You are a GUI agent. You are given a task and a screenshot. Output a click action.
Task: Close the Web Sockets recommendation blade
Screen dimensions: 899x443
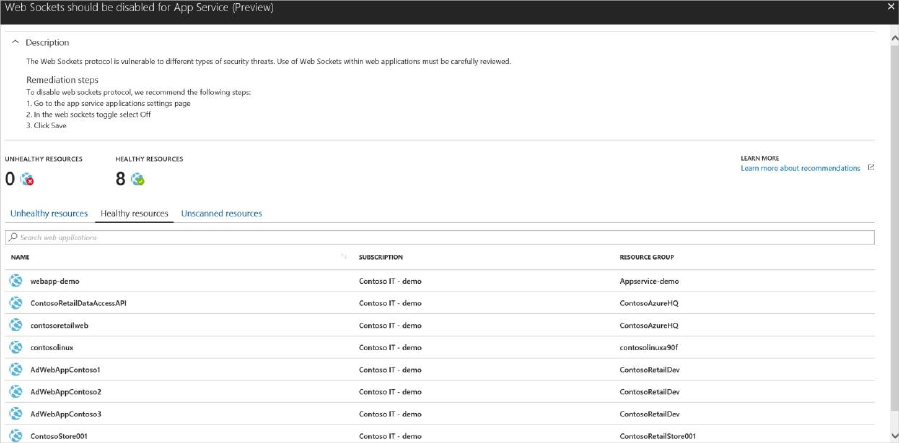[x=890, y=7]
